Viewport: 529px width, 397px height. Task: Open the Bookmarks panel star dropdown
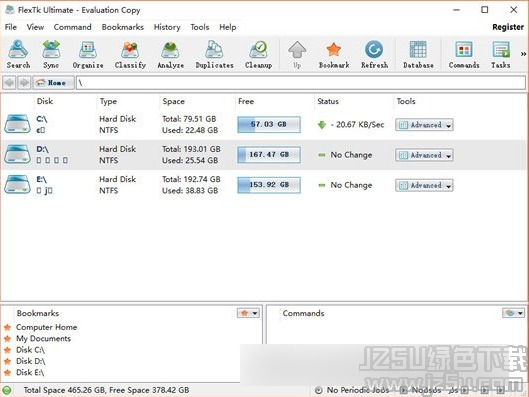click(248, 313)
